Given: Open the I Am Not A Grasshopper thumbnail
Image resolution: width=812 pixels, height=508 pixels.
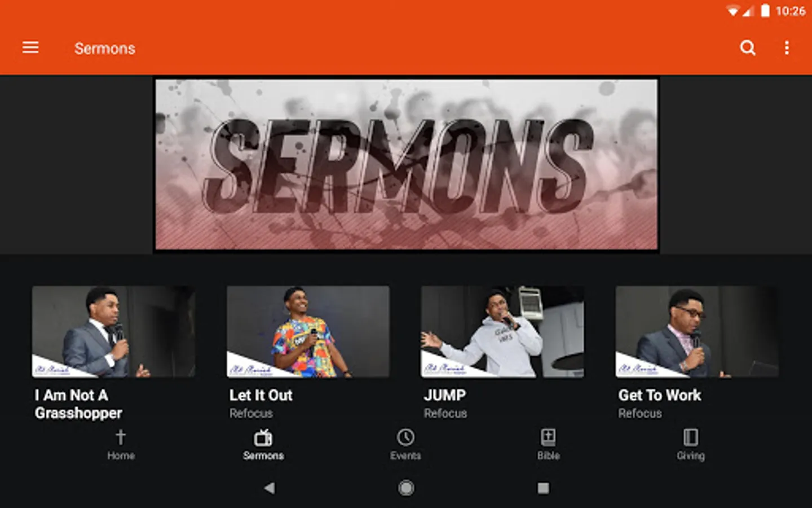Looking at the screenshot, I should [x=113, y=331].
